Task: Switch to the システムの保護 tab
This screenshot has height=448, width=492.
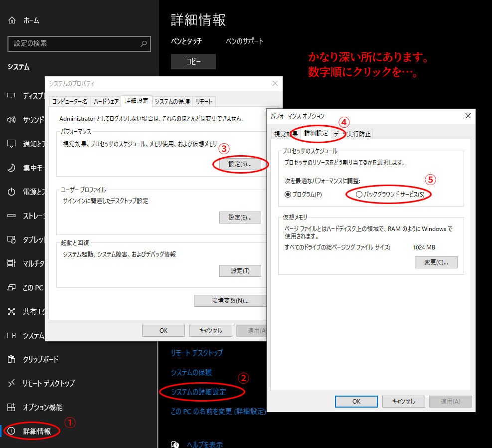Action: (x=172, y=101)
